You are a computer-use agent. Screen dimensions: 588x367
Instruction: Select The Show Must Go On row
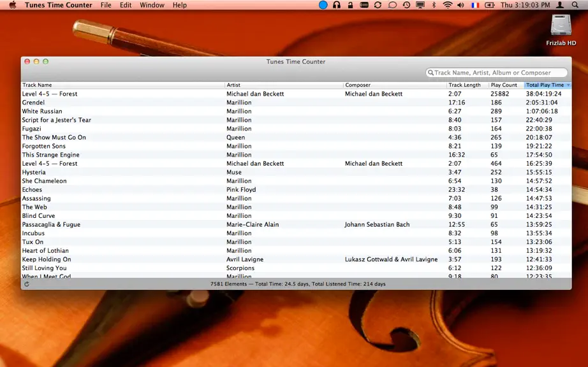tap(297, 137)
